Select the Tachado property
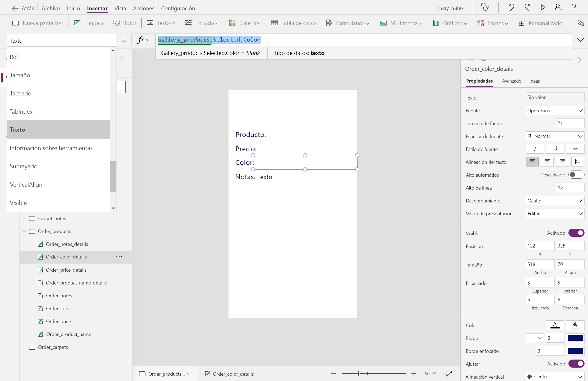 pyautogui.click(x=58, y=93)
